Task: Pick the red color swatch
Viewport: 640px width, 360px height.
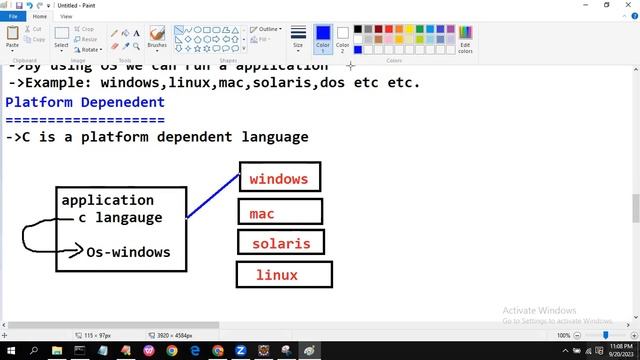Action: pyautogui.click(x=389, y=29)
